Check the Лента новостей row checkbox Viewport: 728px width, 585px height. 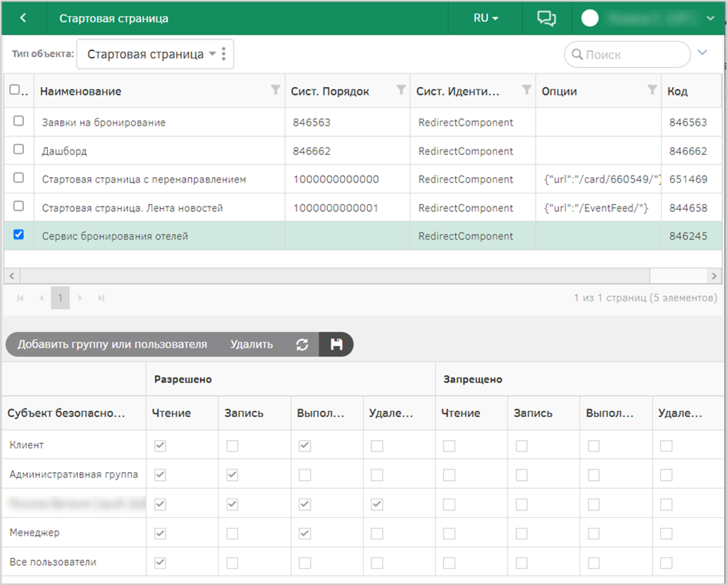coord(18,206)
